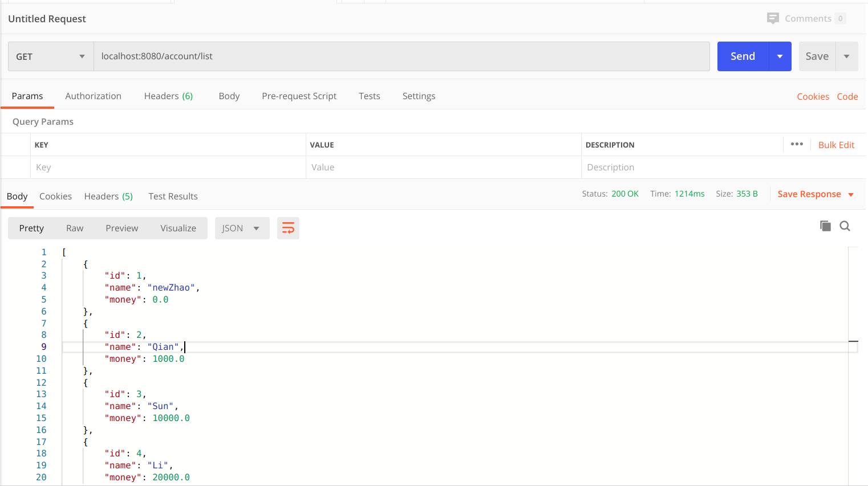Open the JSON response format dropdown
The height and width of the screenshot is (486, 868).
pyautogui.click(x=242, y=228)
